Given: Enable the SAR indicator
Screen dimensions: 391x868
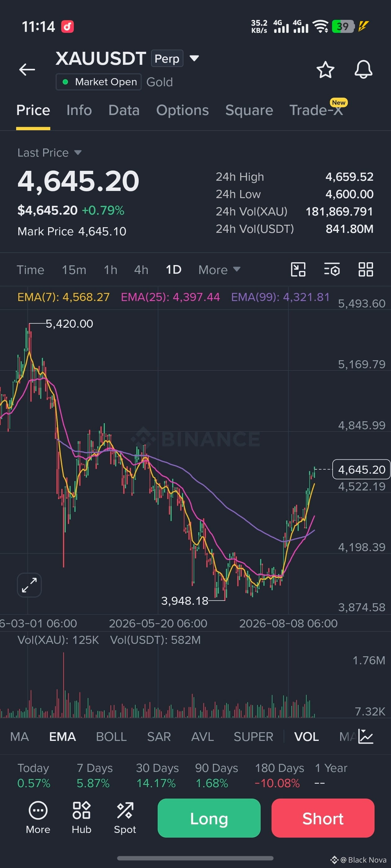Looking at the screenshot, I should [159, 736].
